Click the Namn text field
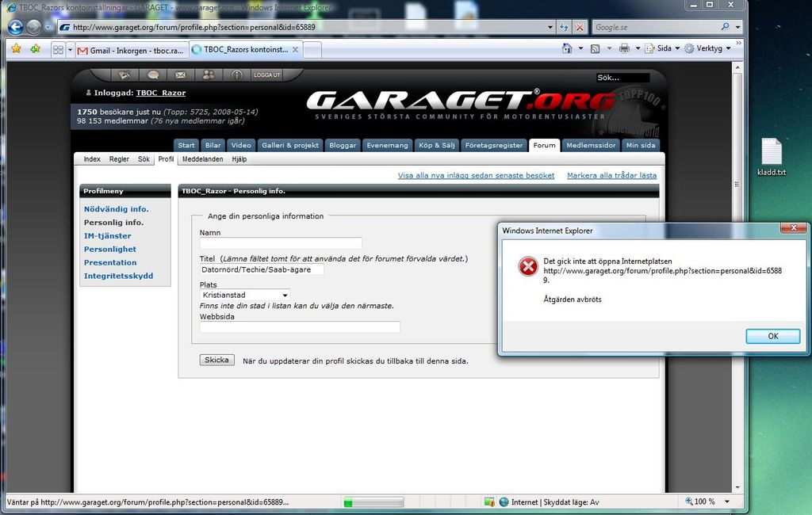This screenshot has width=812, height=515. (281, 242)
